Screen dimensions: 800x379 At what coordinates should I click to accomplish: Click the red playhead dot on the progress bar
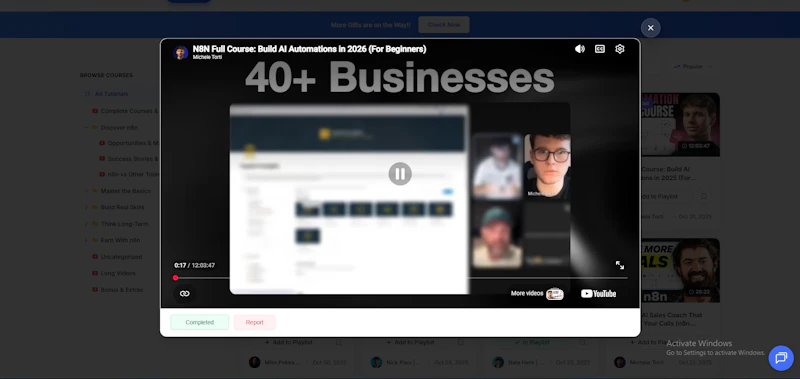(x=176, y=278)
